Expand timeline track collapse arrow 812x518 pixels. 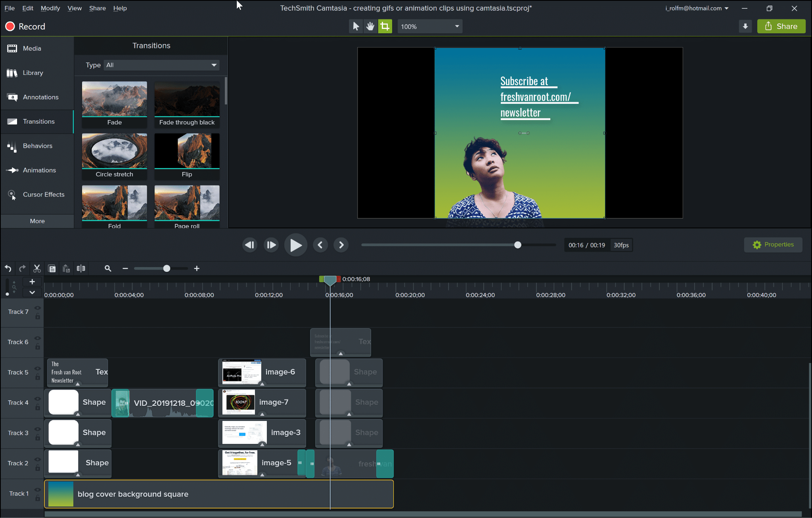pyautogui.click(x=32, y=292)
